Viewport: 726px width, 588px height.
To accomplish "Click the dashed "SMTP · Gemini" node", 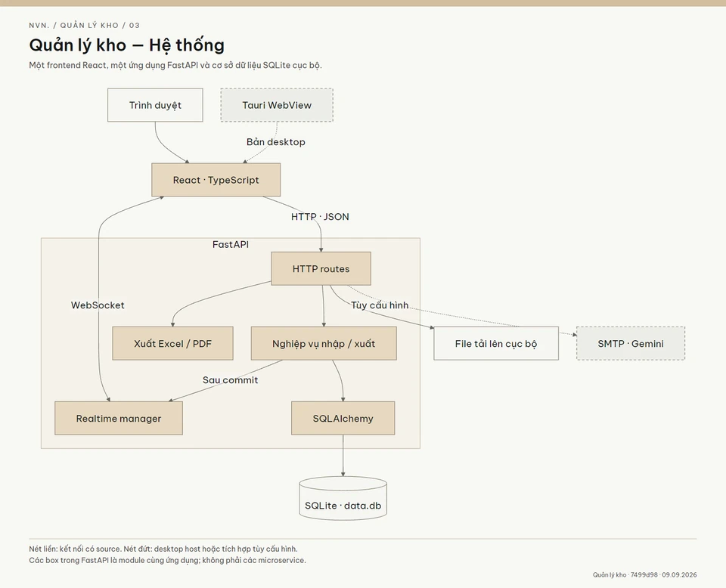I will tap(631, 343).
